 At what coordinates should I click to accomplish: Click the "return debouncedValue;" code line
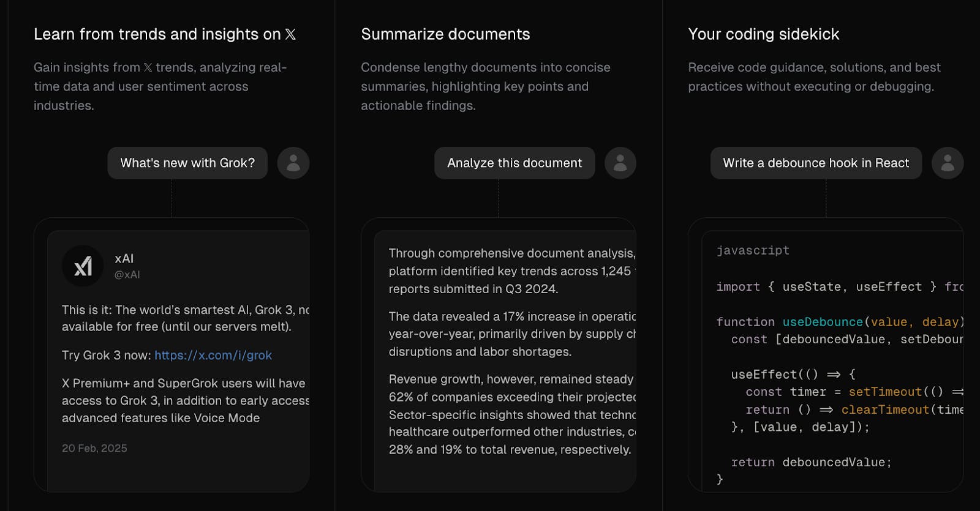coord(811,463)
